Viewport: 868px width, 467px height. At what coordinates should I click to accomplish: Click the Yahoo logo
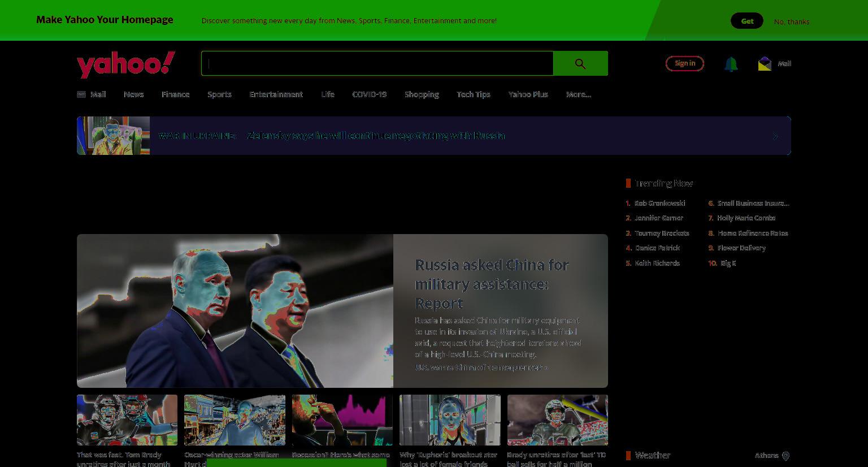(x=126, y=64)
